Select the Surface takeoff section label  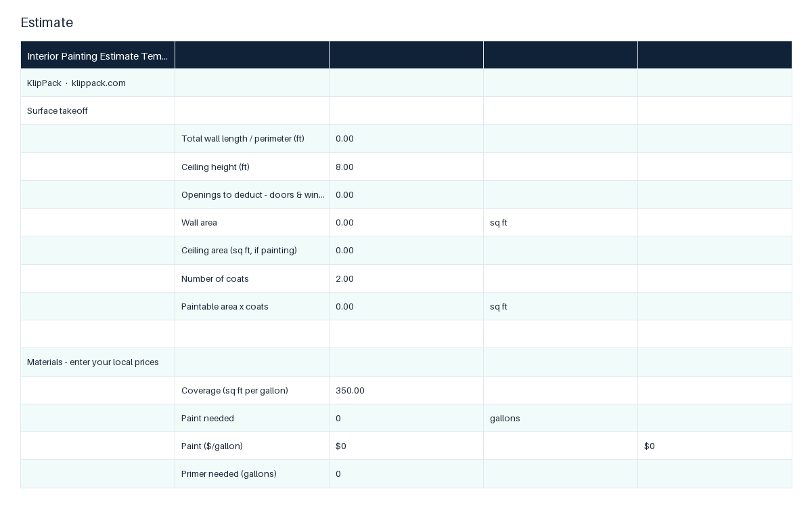point(58,110)
